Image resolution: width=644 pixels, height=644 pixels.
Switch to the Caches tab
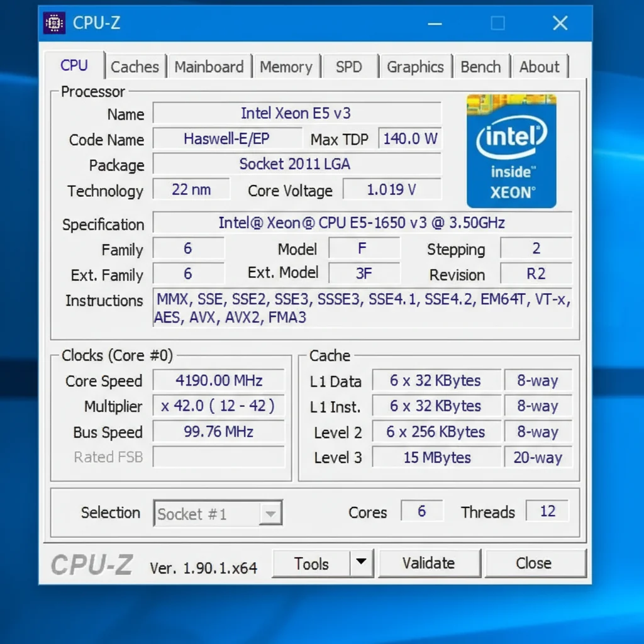[135, 67]
